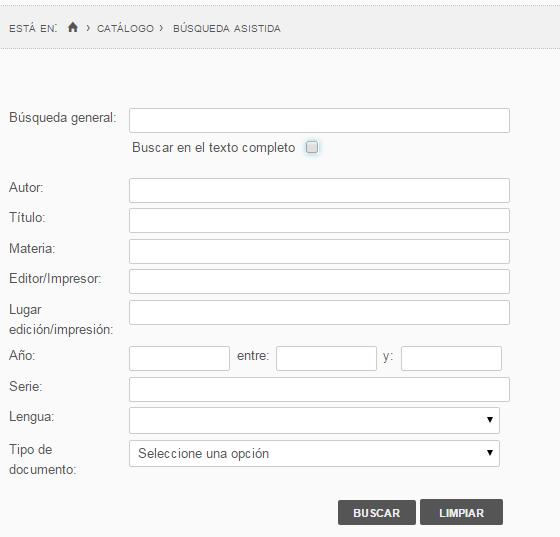Click the empty Lengua combo box
Image resolution: width=560 pixels, height=537 pixels.
pos(314,421)
